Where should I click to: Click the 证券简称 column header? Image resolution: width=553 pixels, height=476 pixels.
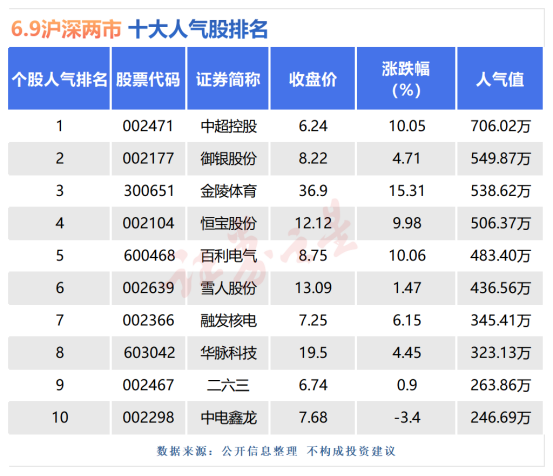(228, 78)
